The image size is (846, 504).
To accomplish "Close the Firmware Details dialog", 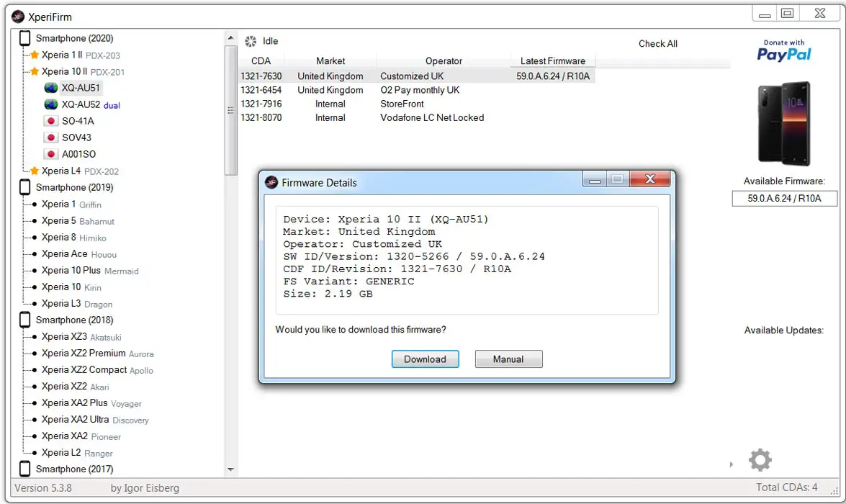I will [650, 179].
